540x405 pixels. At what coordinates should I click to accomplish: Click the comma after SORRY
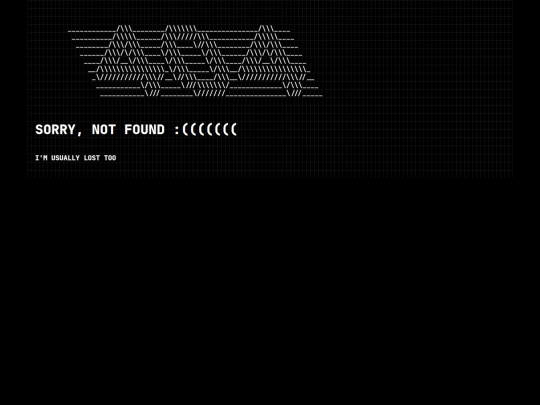coord(80,134)
